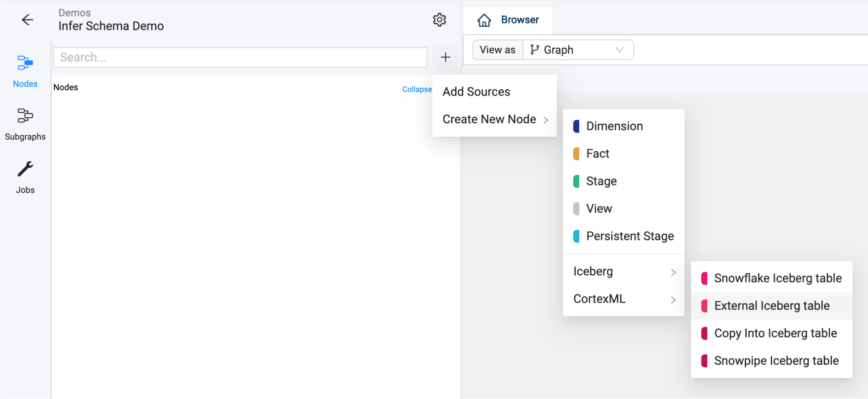Image resolution: width=868 pixels, height=399 pixels.
Task: Open the Nodes sidebar panel
Action: 25,71
